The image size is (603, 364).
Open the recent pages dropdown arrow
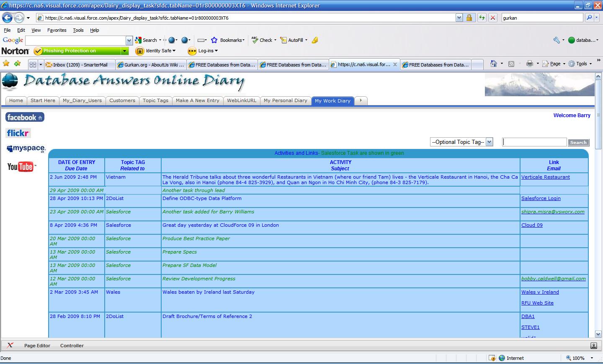pos(28,18)
